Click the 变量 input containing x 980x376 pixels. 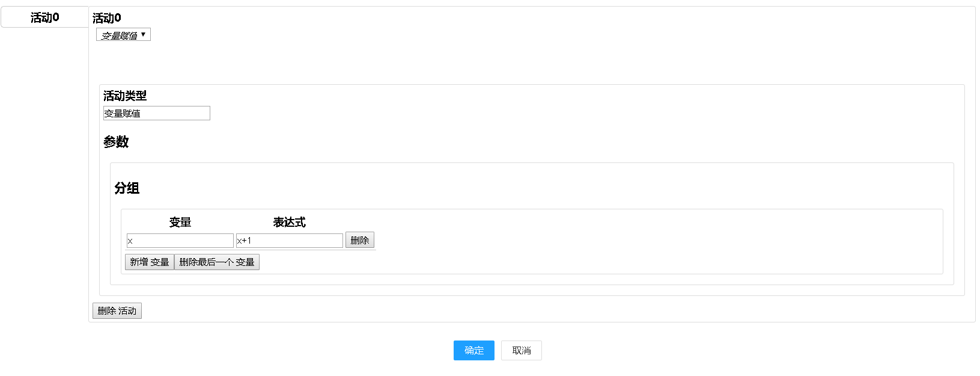(x=180, y=241)
